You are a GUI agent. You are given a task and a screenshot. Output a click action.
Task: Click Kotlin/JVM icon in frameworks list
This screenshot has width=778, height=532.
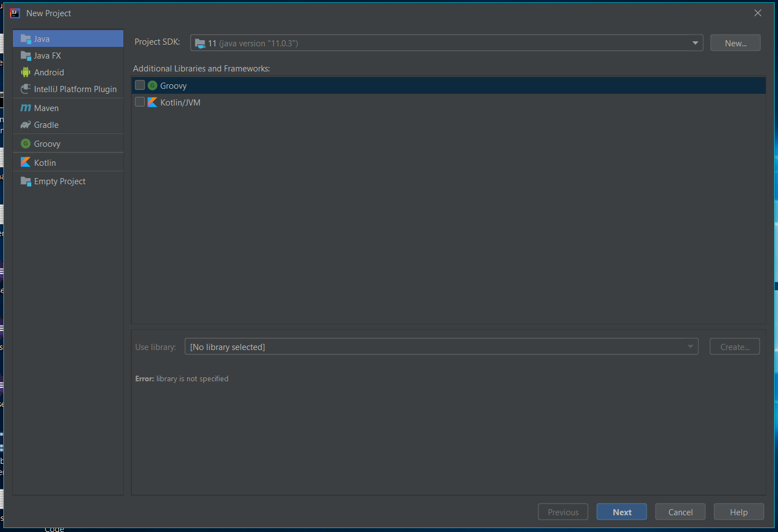click(152, 102)
